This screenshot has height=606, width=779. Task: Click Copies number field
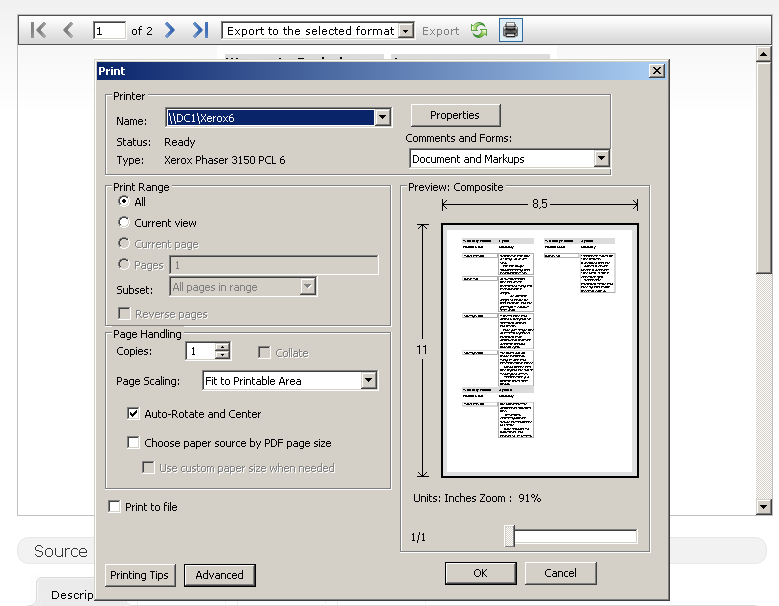(x=200, y=352)
